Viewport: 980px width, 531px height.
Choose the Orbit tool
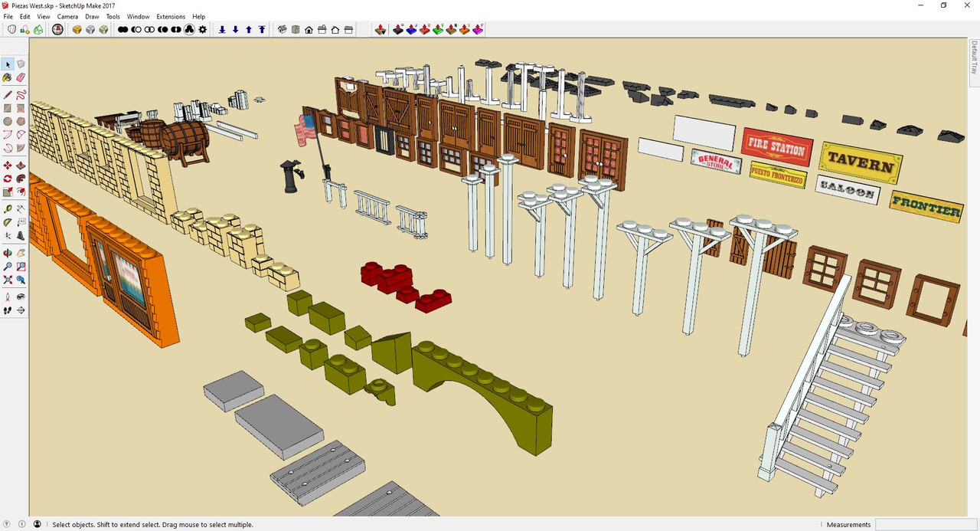(8, 253)
